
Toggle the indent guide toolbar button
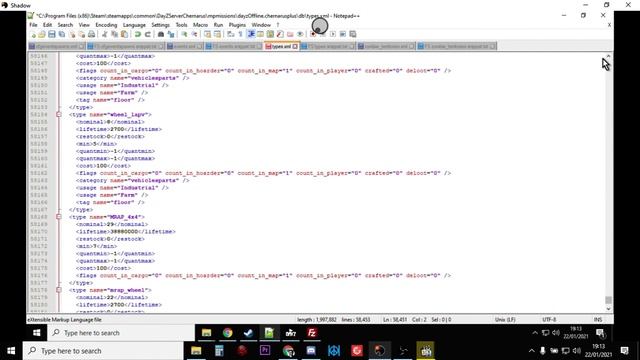pyautogui.click(x=250, y=34)
